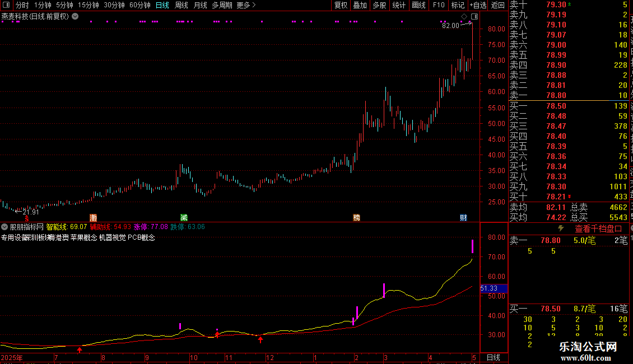Image resolution: width=633 pixels, height=364 pixels.
Task: Click 5.0/笔 per-trade figure for 卖一
Action: (585, 240)
